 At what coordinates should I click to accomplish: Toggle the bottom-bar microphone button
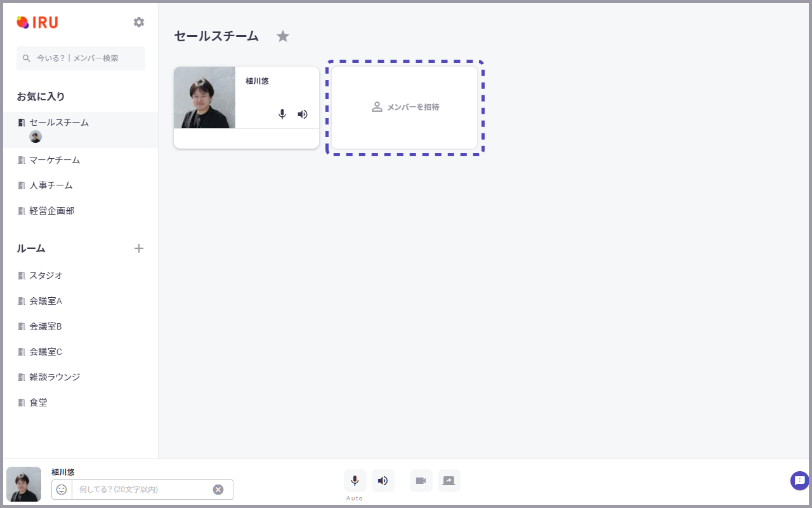355,481
